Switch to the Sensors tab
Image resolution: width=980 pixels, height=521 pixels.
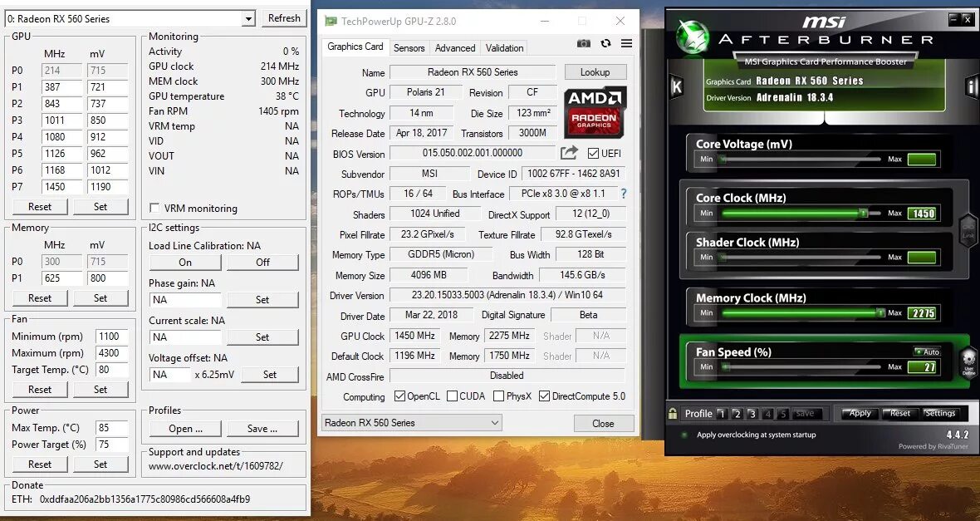(409, 48)
